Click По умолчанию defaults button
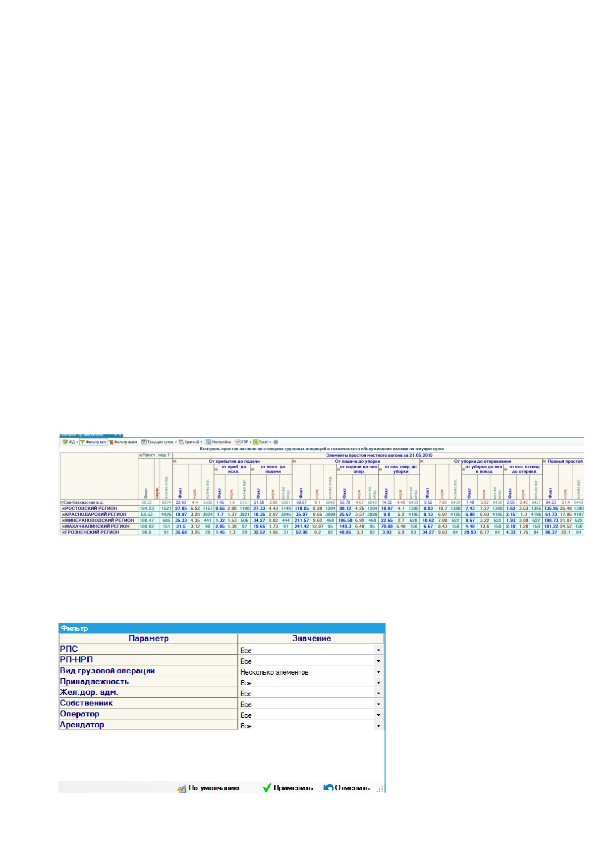Image resolution: width=614 pixels, height=868 pixels. point(208,788)
